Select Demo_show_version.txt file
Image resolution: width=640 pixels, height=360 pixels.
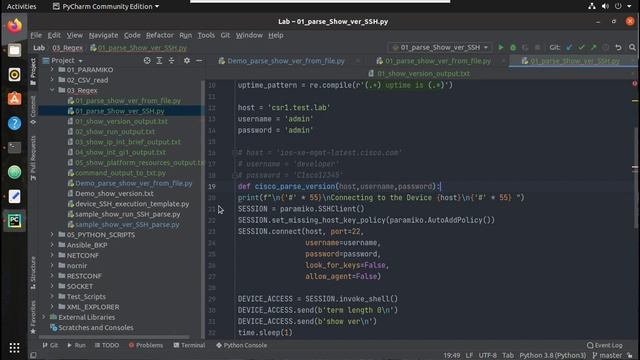point(114,193)
